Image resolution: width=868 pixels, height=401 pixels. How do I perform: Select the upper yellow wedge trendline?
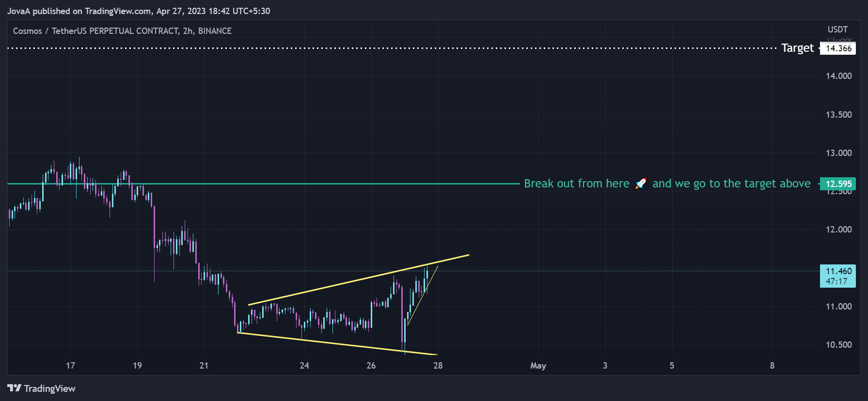pyautogui.click(x=359, y=280)
